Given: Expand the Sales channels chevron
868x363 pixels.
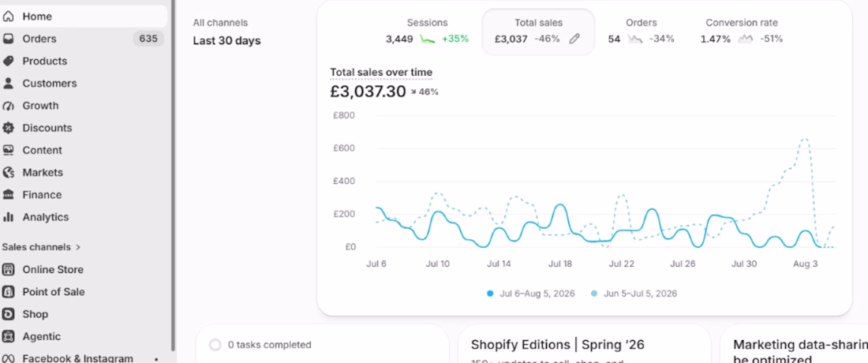Looking at the screenshot, I should pos(78,247).
